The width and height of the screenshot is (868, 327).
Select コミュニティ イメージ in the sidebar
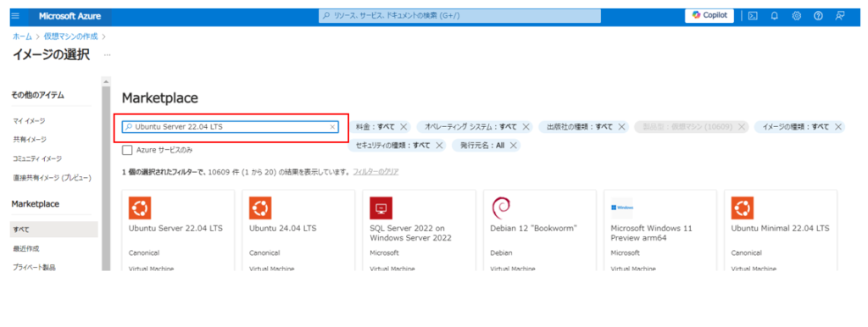point(37,158)
